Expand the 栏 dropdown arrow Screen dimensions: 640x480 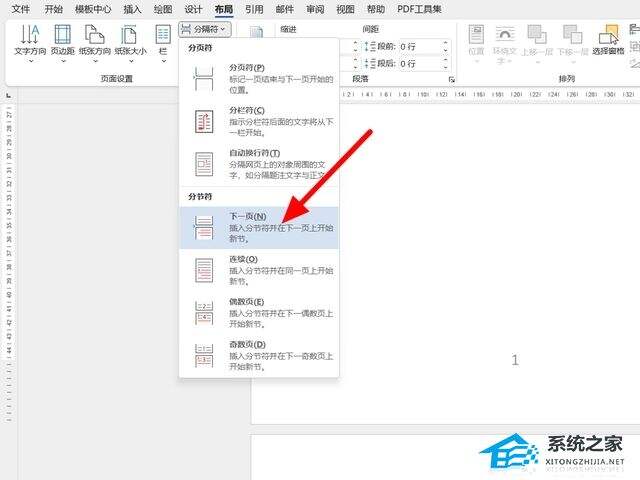tap(164, 61)
